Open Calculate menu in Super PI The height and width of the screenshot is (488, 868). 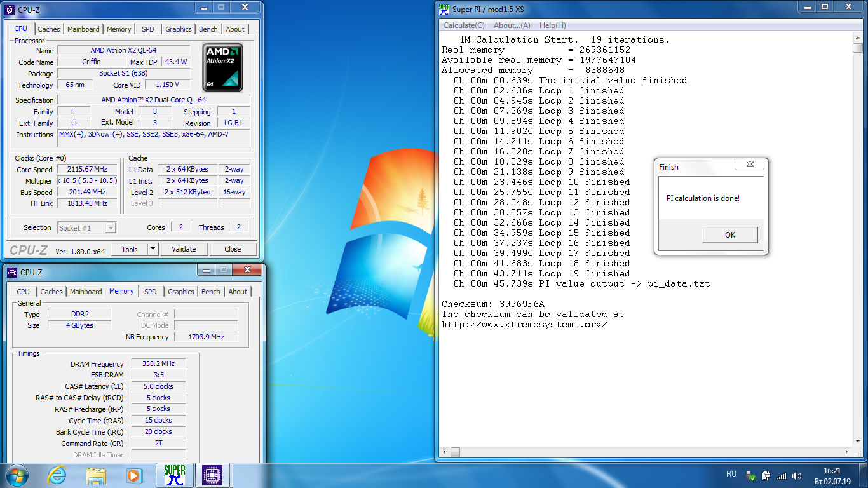point(464,25)
